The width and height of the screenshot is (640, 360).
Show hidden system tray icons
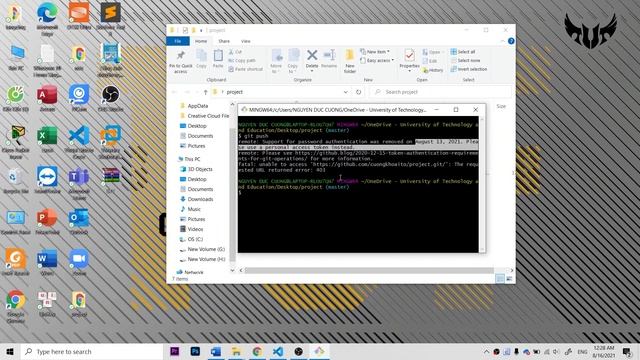[x=486, y=352]
